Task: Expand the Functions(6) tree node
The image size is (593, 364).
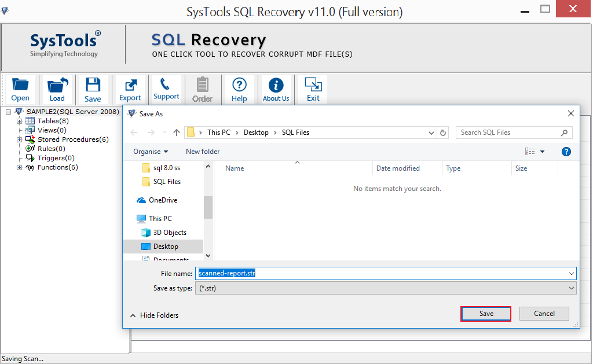Action: [19, 167]
